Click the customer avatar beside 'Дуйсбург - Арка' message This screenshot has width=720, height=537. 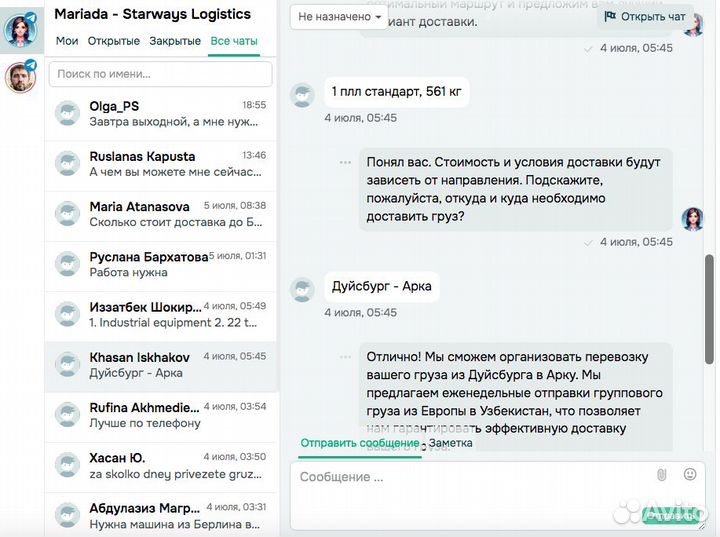point(302,289)
